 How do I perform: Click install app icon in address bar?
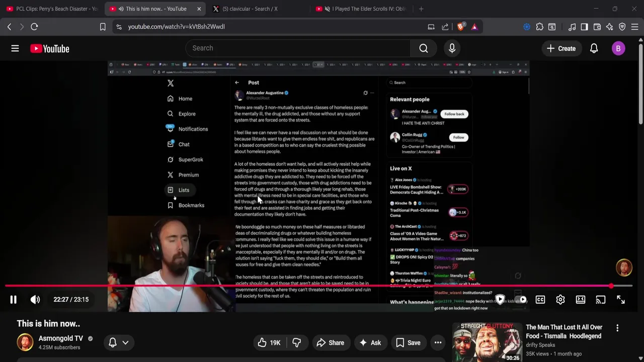point(431,27)
